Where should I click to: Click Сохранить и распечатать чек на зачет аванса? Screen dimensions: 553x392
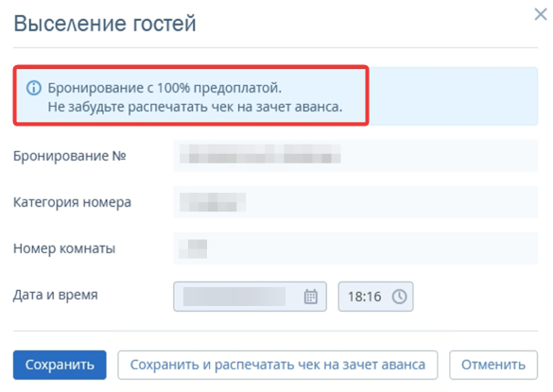pyautogui.click(x=278, y=365)
